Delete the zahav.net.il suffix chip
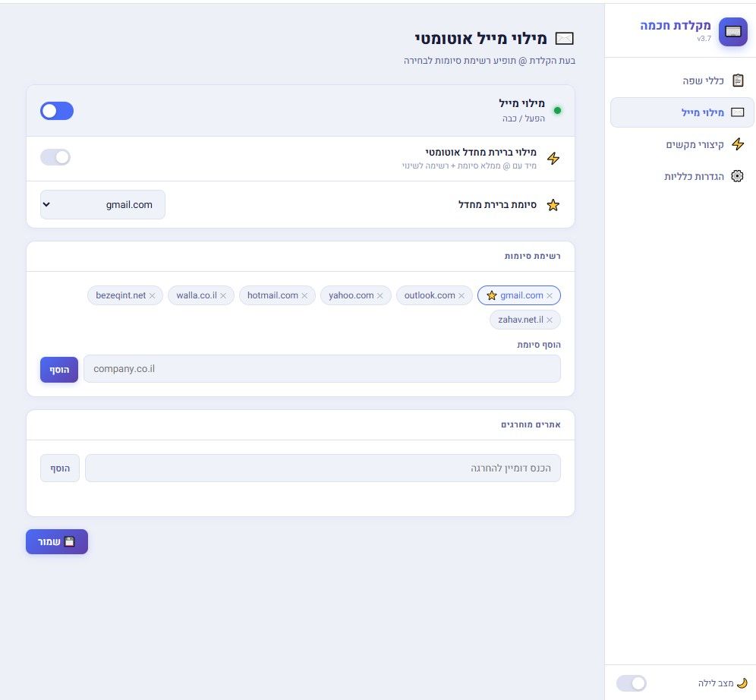Image resolution: width=756 pixels, height=700 pixels. pyautogui.click(x=550, y=320)
